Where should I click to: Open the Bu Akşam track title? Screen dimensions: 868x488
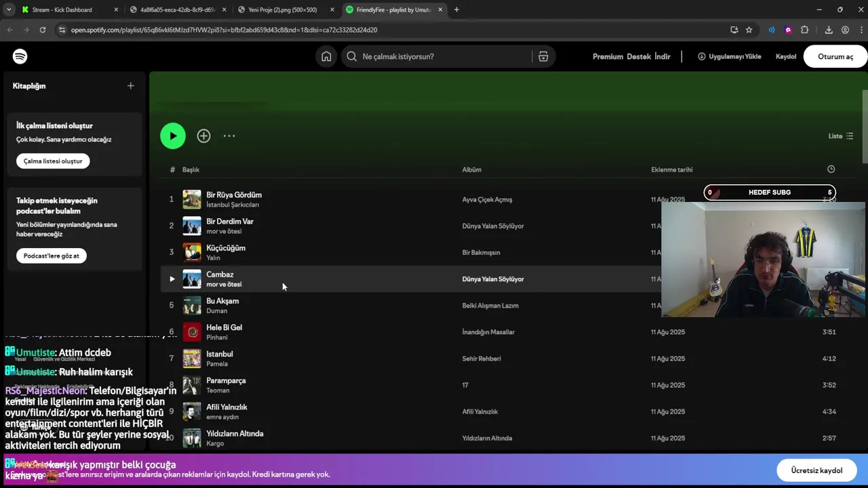click(x=222, y=300)
